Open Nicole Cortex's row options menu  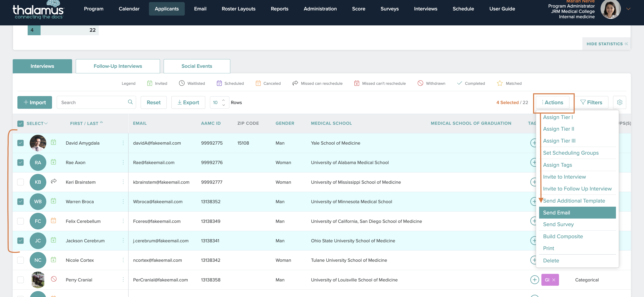coord(123,260)
